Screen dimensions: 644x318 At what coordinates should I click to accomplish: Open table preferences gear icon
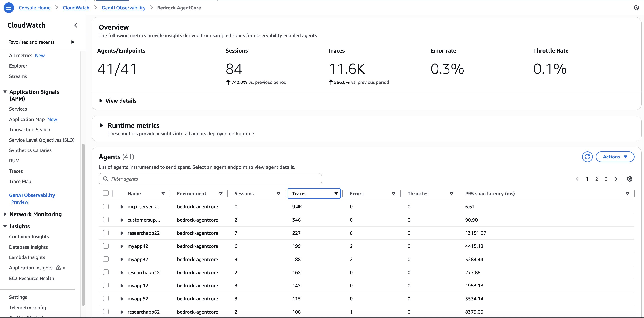pyautogui.click(x=629, y=179)
